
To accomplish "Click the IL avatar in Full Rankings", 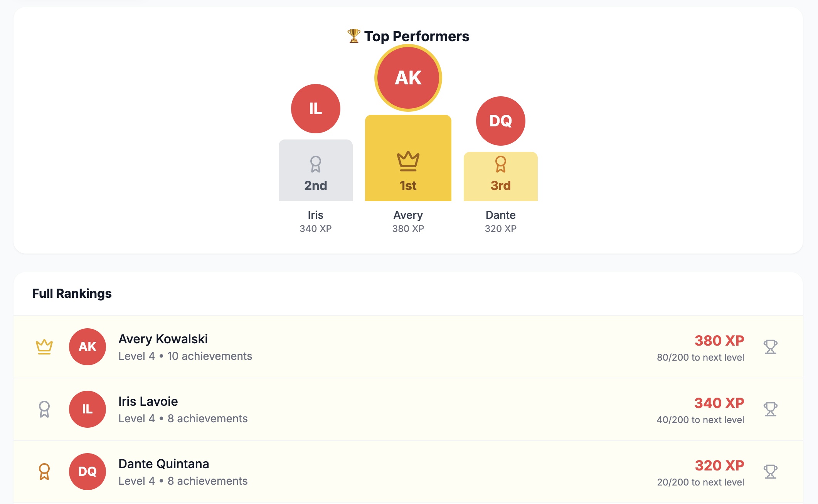I will [x=88, y=409].
